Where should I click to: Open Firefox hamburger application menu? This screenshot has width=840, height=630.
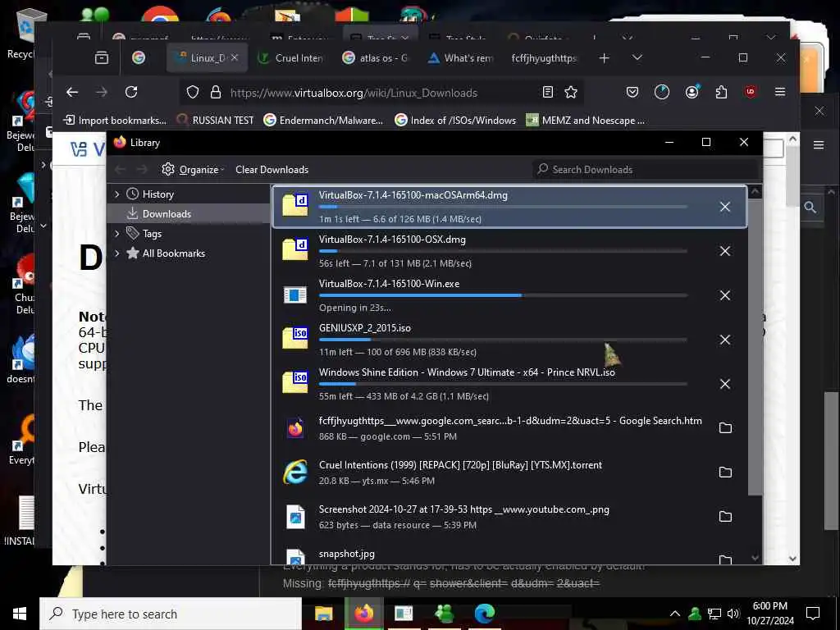click(780, 92)
